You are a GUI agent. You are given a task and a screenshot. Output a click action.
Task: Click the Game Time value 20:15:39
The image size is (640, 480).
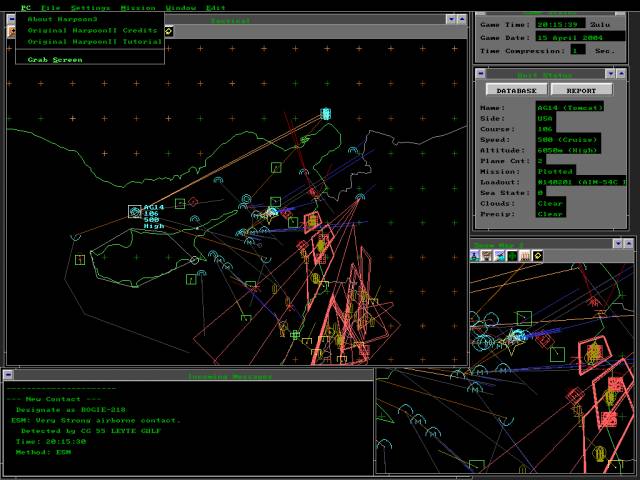(x=560, y=24)
